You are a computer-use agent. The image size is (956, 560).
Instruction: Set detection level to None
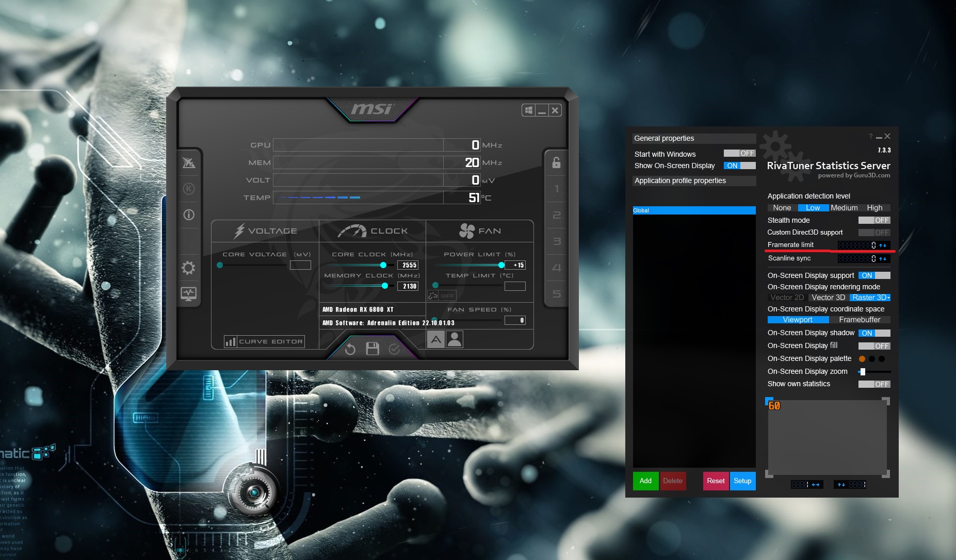click(782, 208)
